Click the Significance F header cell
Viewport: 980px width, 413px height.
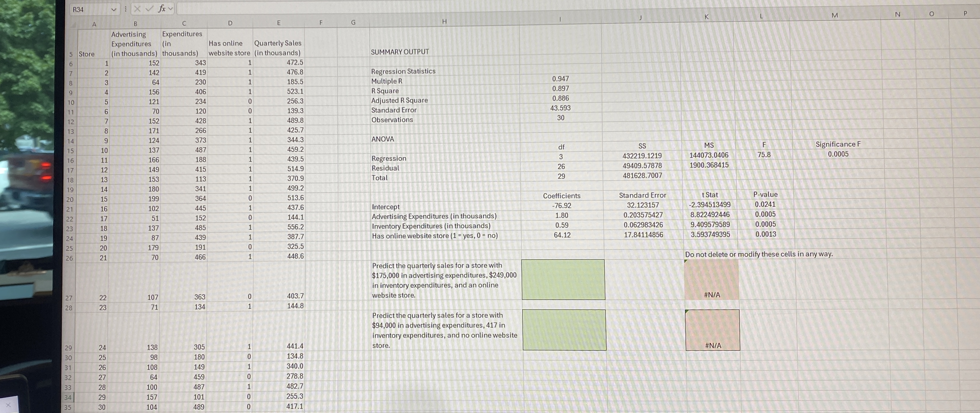click(838, 144)
